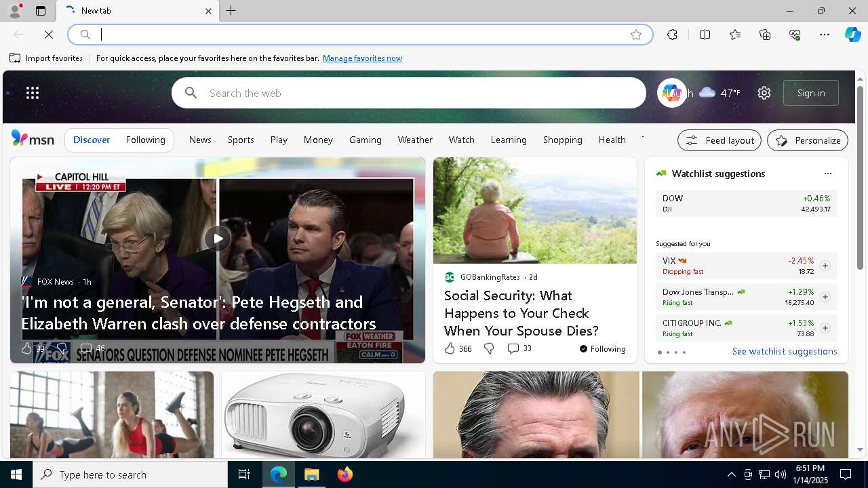Open the tab actions menu icon

(x=41, y=11)
